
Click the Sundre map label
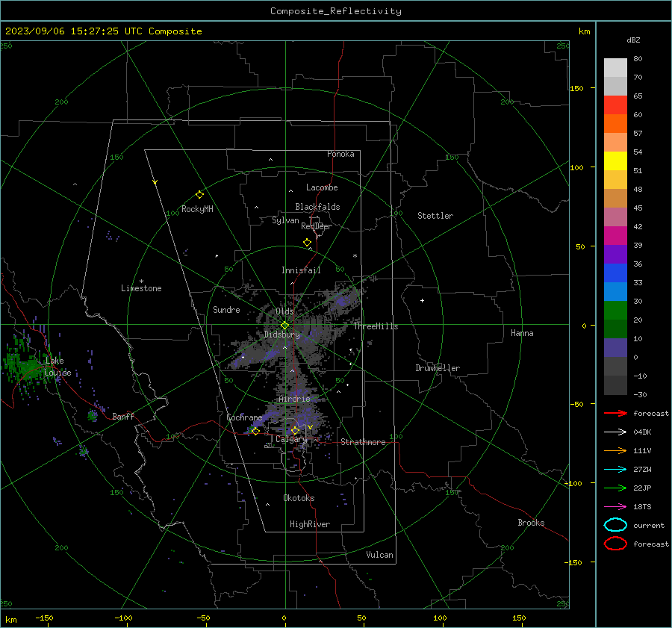[x=226, y=309]
